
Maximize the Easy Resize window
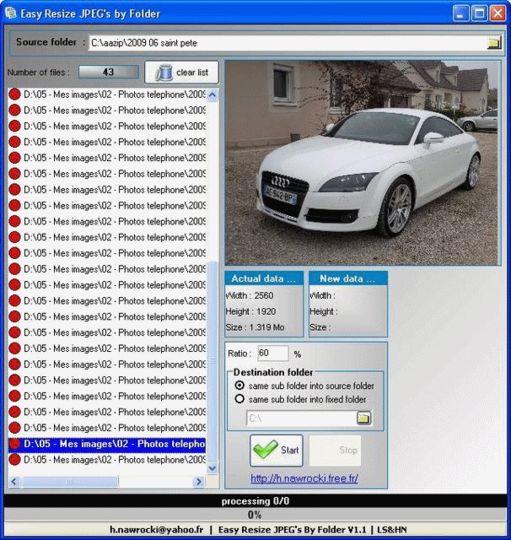pos(479,13)
